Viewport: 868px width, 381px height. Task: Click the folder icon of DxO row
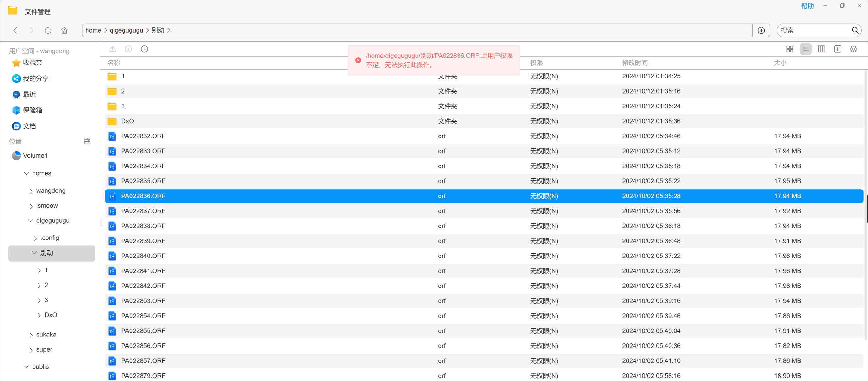coord(112,121)
